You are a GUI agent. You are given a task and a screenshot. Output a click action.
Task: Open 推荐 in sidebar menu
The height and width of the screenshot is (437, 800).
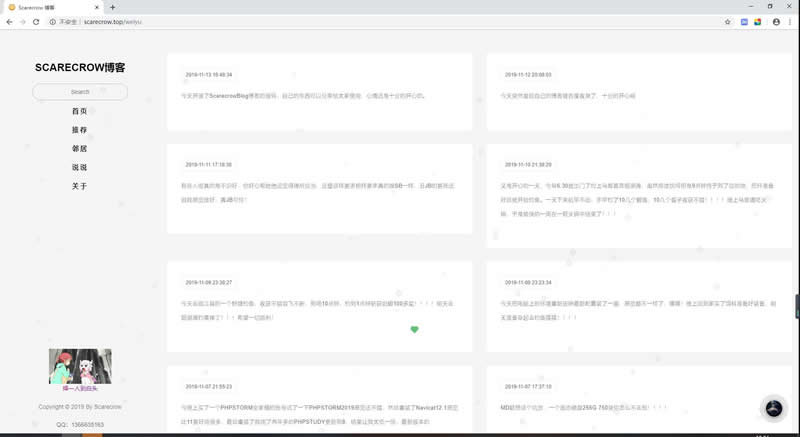click(x=80, y=130)
